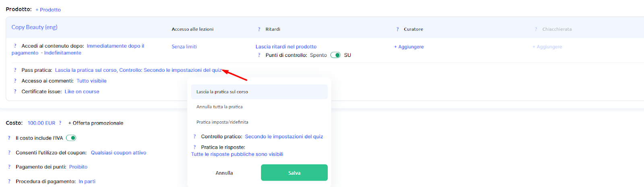This screenshot has width=644, height=187.
Task: Click help icon next to Controllo pratico
Action: pyautogui.click(x=195, y=137)
